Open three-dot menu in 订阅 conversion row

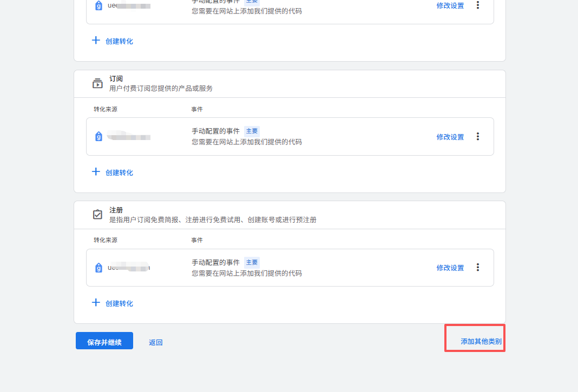tap(477, 136)
